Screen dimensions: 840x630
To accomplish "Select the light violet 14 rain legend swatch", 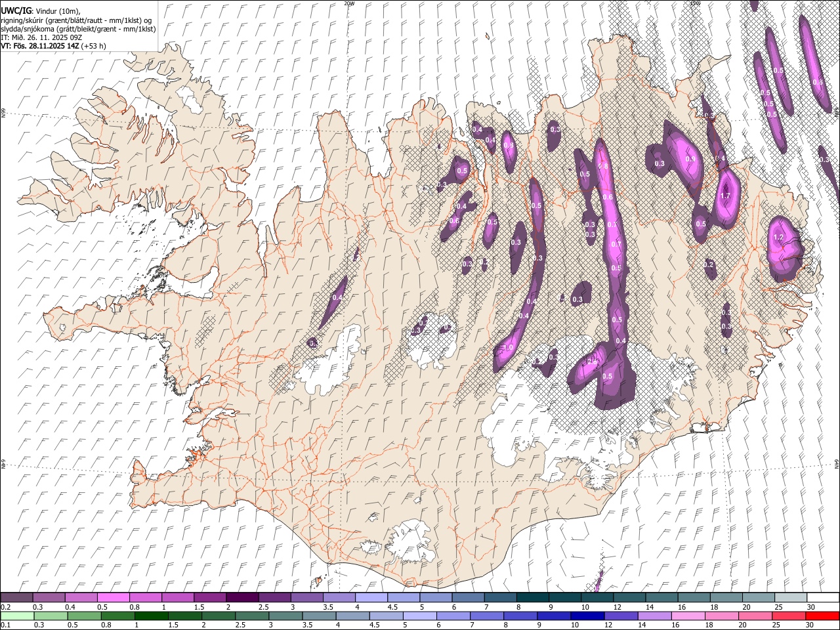I will click(654, 616).
